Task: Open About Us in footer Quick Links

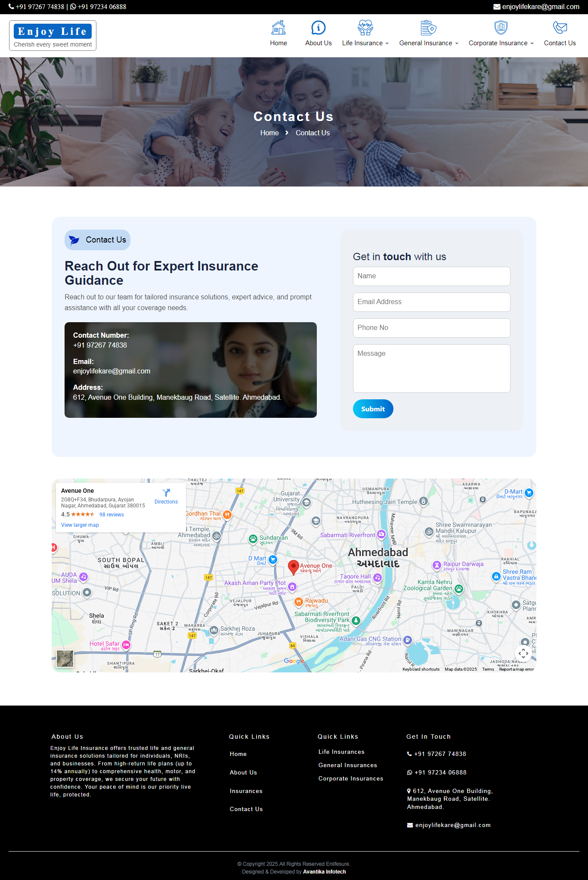Action: 243,772
